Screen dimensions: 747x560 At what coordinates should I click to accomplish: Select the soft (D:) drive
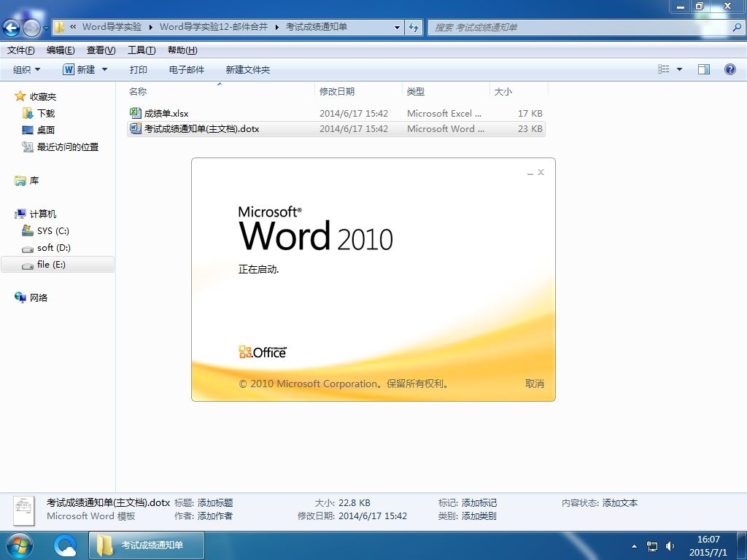[54, 248]
